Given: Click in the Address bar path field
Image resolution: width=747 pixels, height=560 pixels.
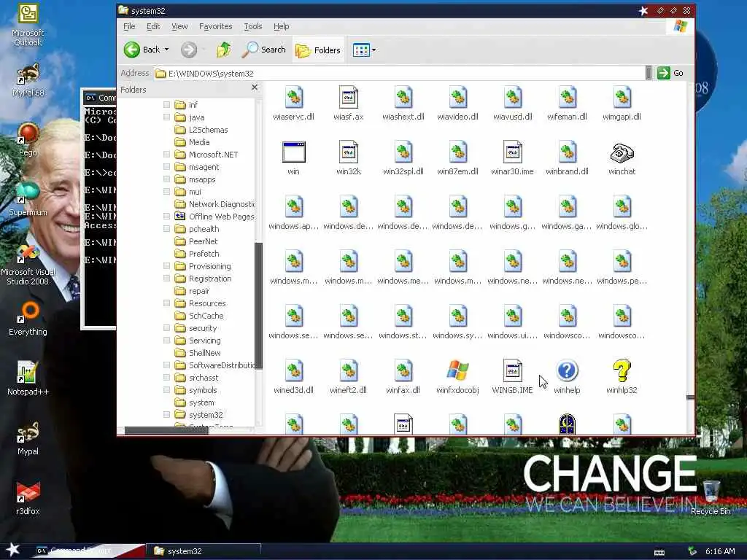Looking at the screenshot, I should pyautogui.click(x=399, y=74).
